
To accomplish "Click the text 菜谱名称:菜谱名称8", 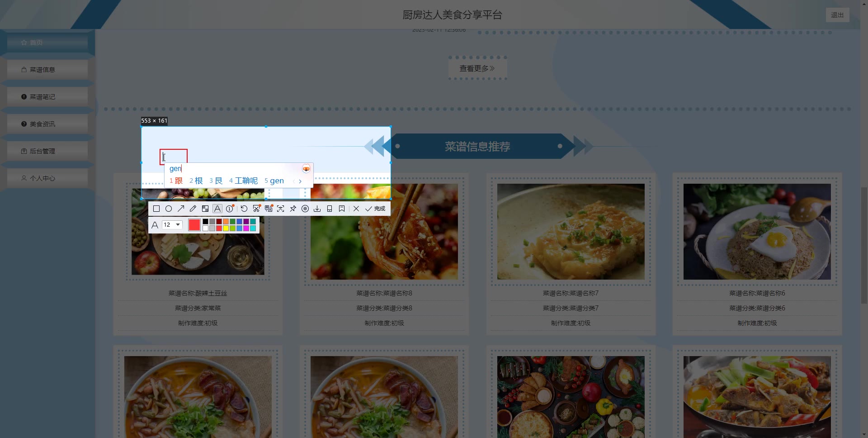I will [x=384, y=293].
